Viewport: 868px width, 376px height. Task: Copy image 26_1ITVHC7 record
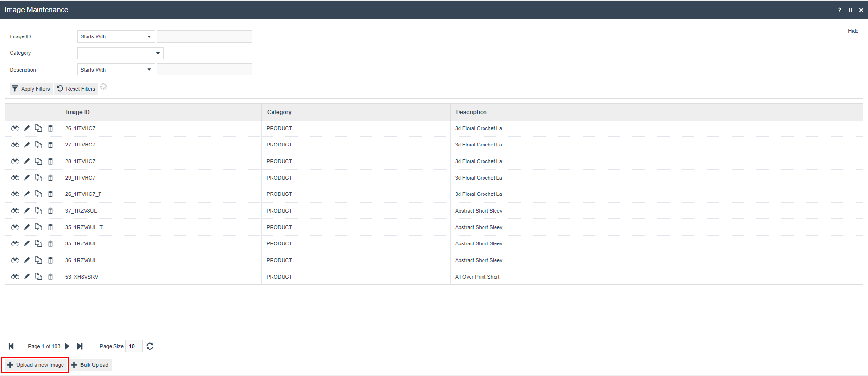(38, 128)
